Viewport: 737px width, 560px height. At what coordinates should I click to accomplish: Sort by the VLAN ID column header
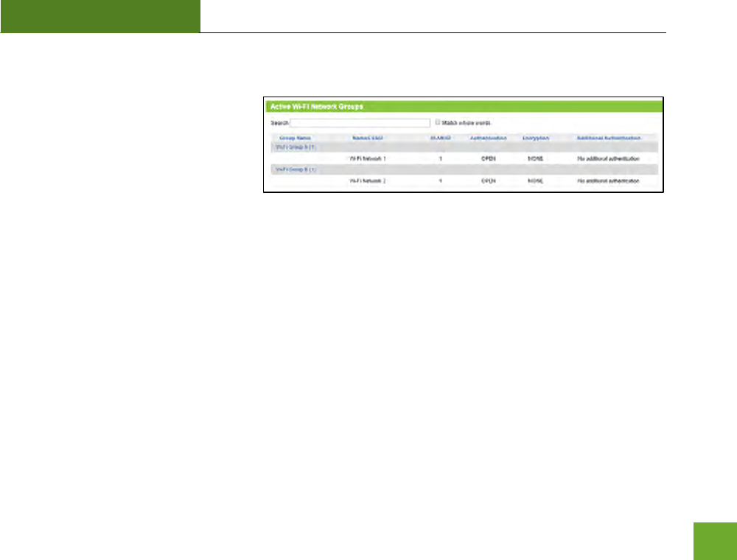(x=441, y=138)
